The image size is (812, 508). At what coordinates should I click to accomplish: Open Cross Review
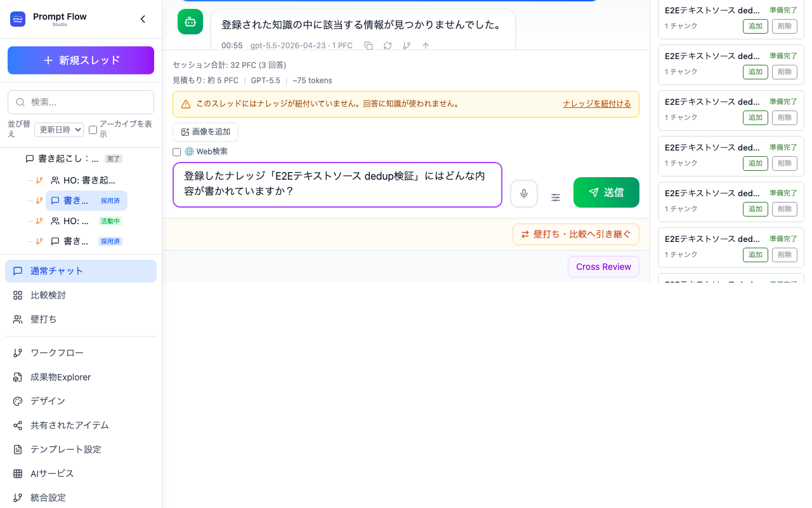[603, 267]
